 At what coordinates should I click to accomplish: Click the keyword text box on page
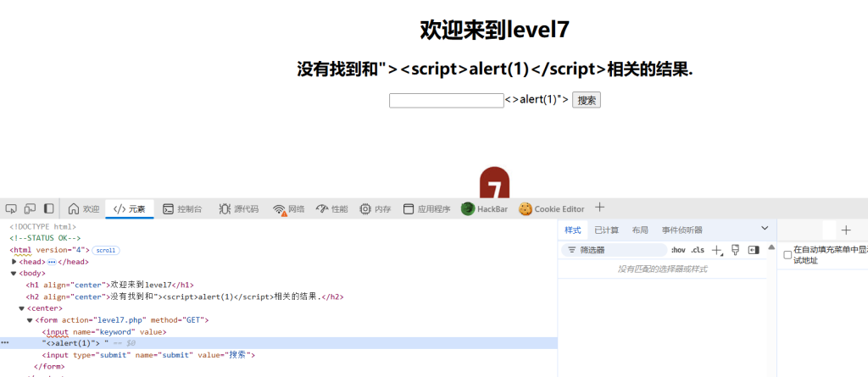click(446, 100)
